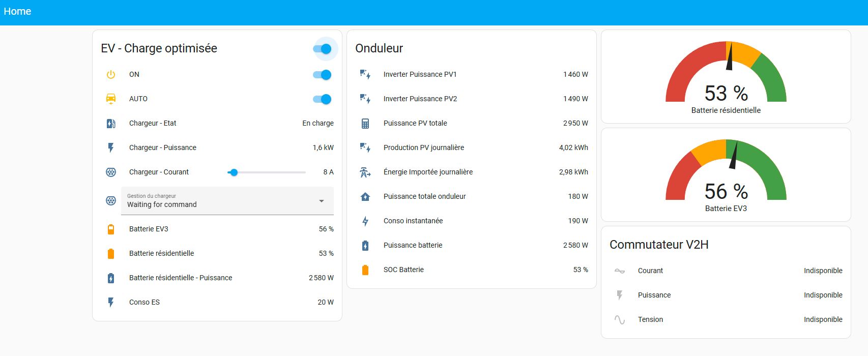Viewport: 868px width, 356px height.
Task: Click the '1 490 W' PV2 value
Action: [575, 99]
